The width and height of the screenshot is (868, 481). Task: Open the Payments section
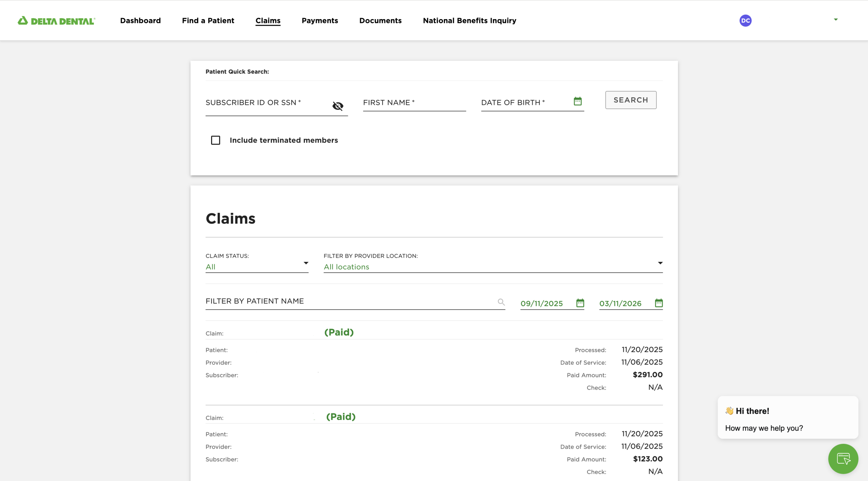coord(320,20)
